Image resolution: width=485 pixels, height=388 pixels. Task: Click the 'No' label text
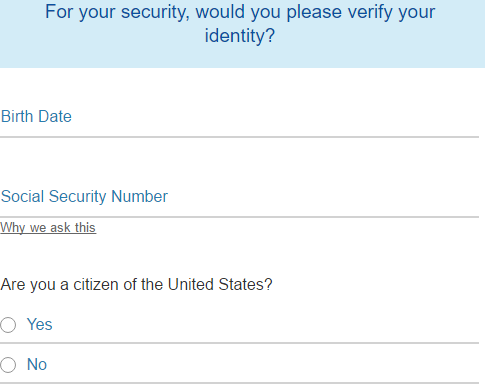pyautogui.click(x=37, y=364)
